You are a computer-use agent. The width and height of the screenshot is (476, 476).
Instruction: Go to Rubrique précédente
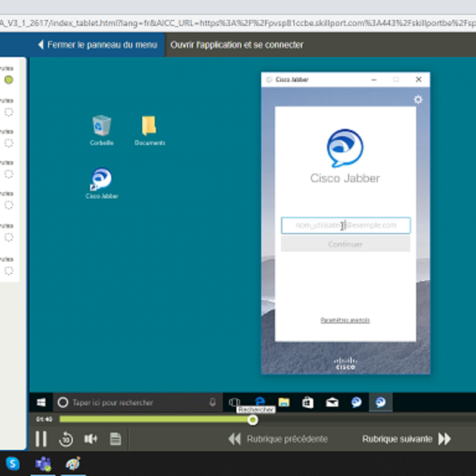(x=278, y=439)
